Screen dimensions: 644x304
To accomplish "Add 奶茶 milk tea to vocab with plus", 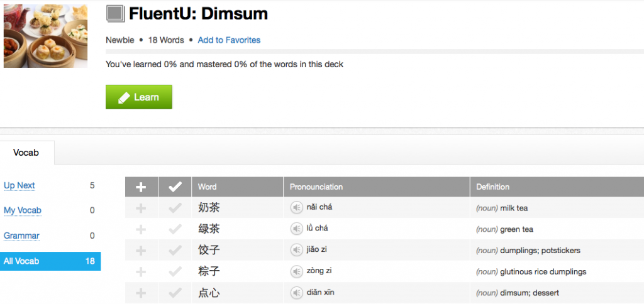I will (x=141, y=208).
